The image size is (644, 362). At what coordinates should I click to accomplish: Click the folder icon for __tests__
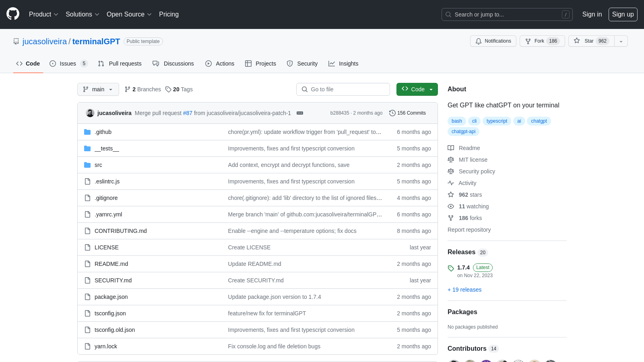click(x=87, y=148)
